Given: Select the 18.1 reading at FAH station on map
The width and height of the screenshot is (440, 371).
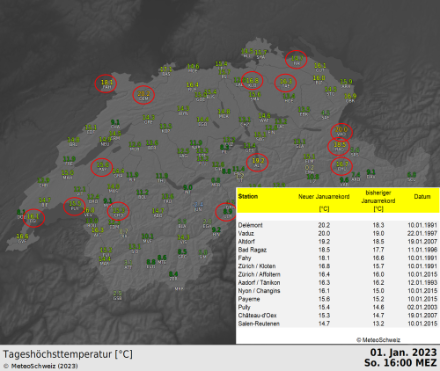Looking at the screenshot, I should [107, 82].
